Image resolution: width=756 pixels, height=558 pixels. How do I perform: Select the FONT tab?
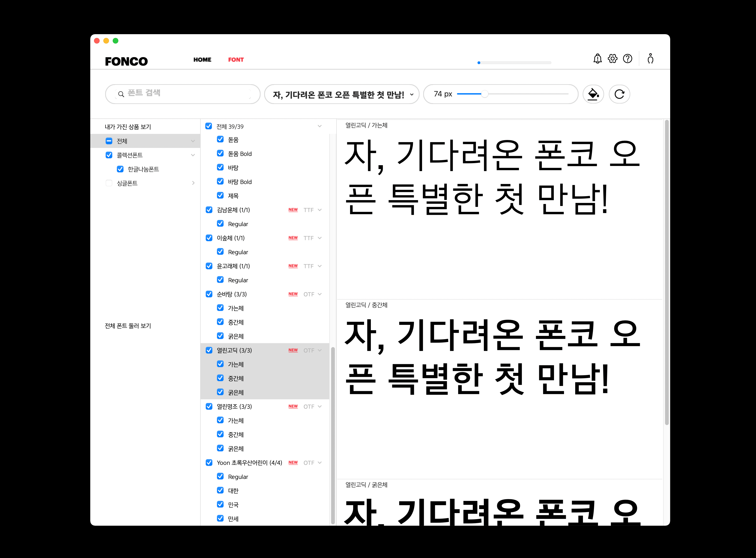tap(235, 60)
